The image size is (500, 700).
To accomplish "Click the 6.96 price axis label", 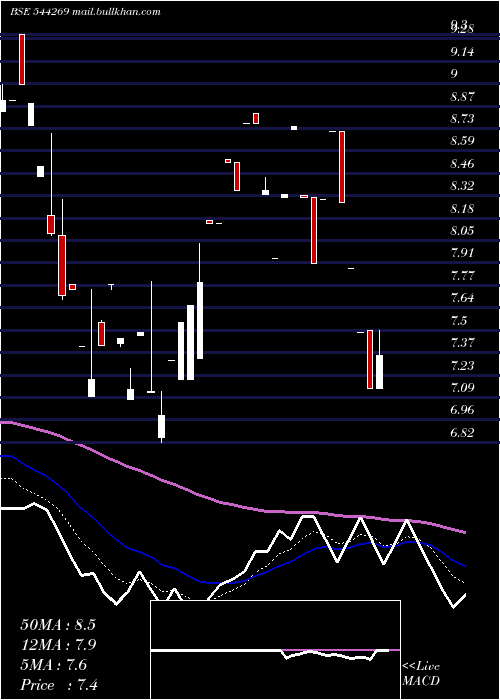I will (x=462, y=410).
